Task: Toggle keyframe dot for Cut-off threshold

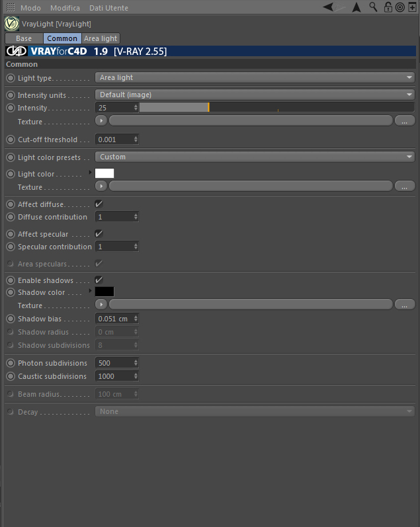Action: (x=11, y=140)
